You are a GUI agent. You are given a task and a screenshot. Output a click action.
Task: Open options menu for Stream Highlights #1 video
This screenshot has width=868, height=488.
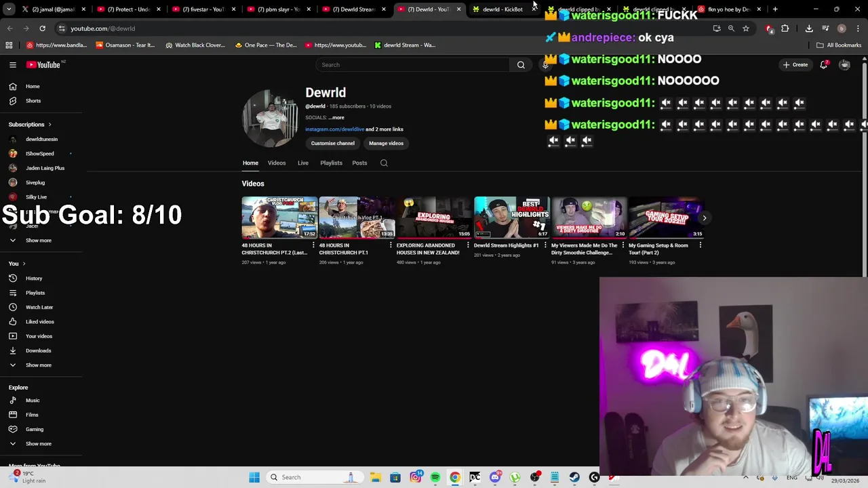pos(545,245)
